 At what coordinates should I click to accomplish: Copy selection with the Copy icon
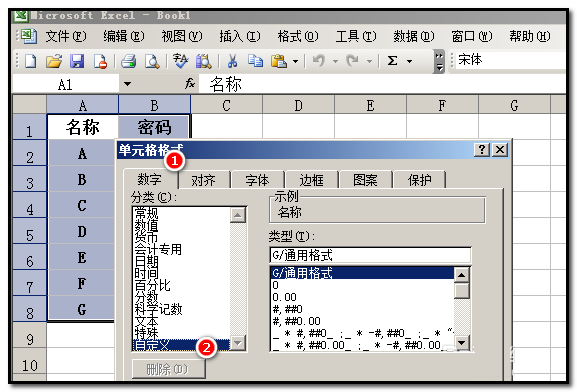point(255,61)
